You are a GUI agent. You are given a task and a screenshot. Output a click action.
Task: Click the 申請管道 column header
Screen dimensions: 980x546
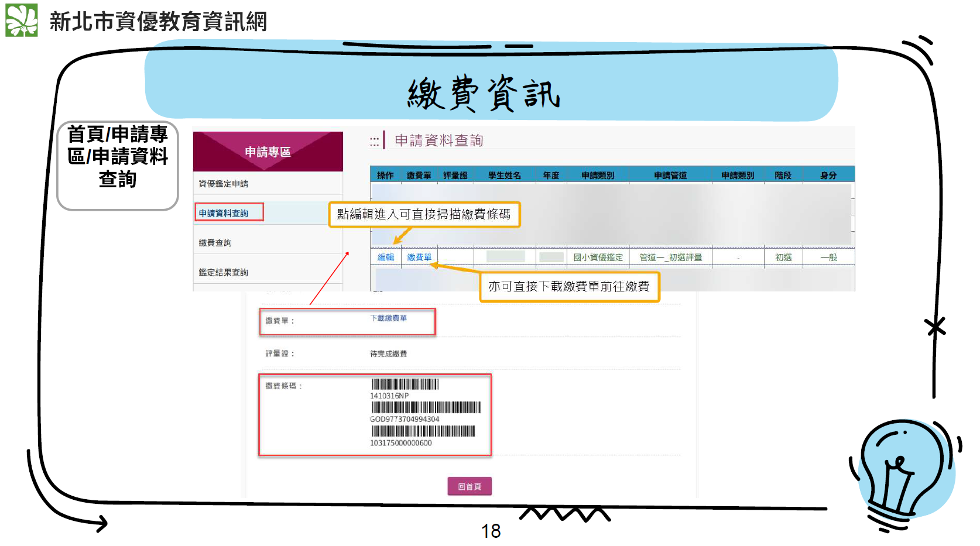coord(670,176)
